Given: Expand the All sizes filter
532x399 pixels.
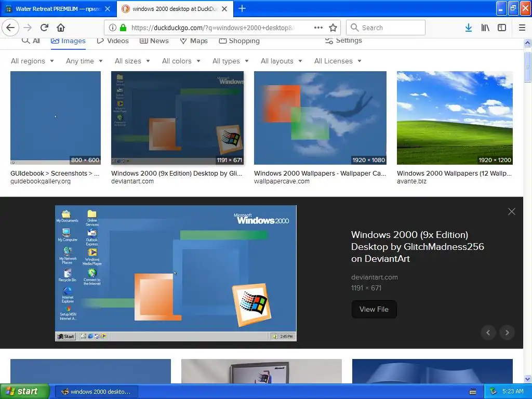Looking at the screenshot, I should 132,61.
